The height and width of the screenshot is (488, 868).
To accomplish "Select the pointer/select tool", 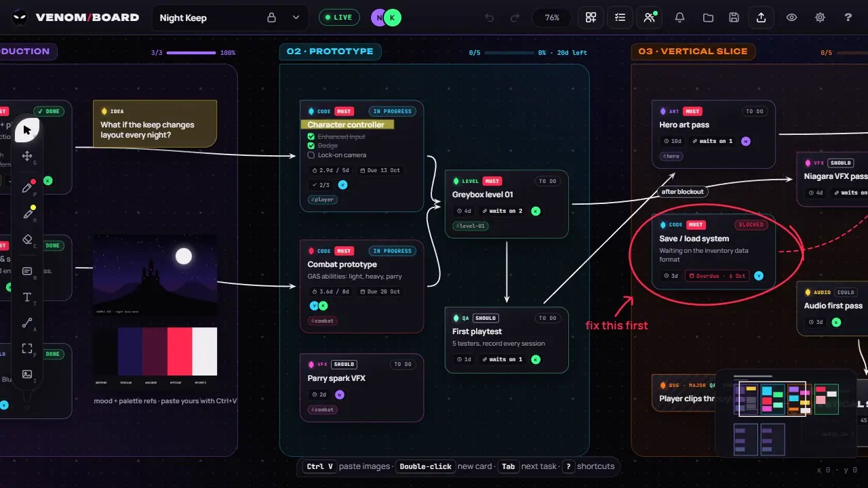I will click(x=27, y=129).
